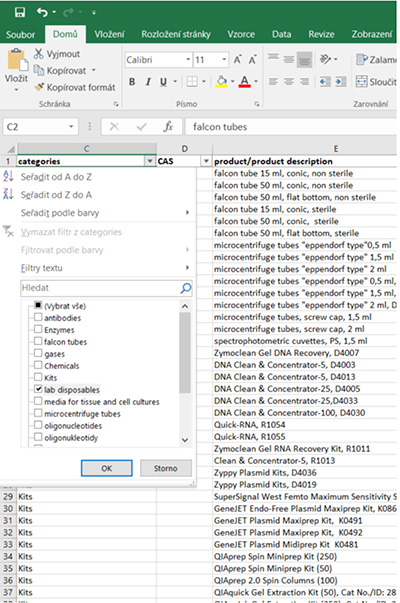Expand the fill color dropdown arrow
Viewport: 400px width, 603px height.
click(232, 82)
